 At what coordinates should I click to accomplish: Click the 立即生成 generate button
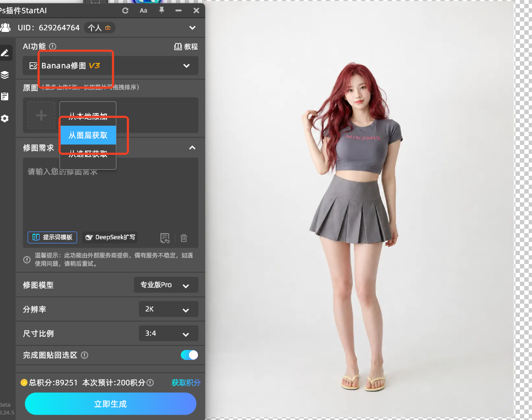pyautogui.click(x=111, y=403)
